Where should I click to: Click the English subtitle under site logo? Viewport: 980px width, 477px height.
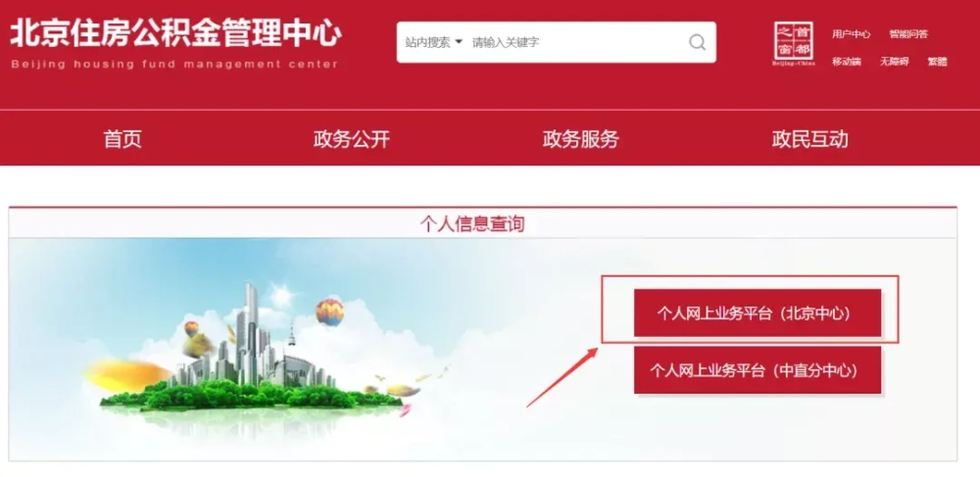point(174,64)
